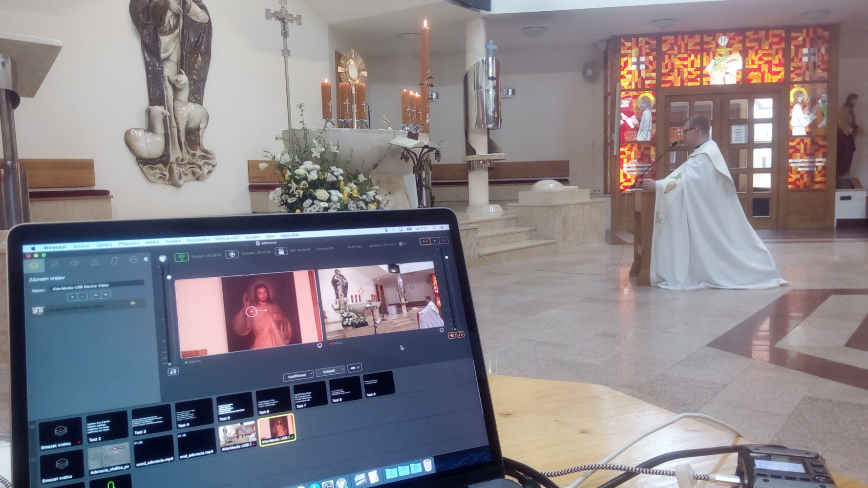Click the headphones monitor icon

point(460,334)
